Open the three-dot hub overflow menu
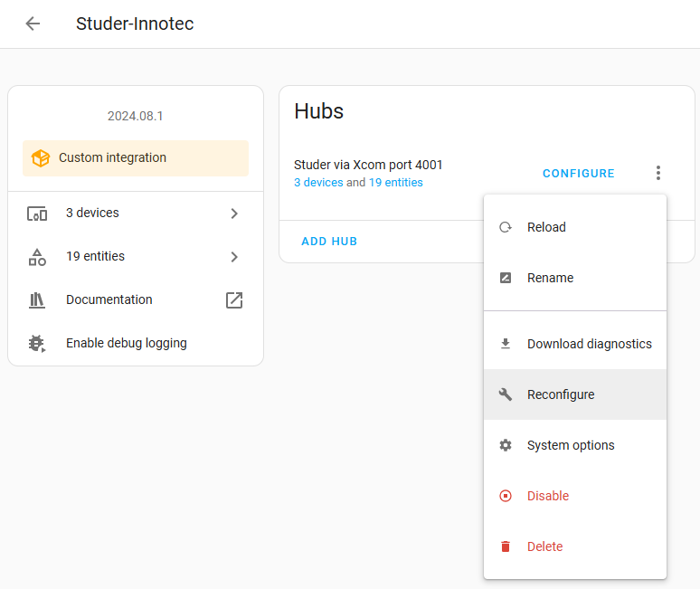Image resolution: width=700 pixels, height=589 pixels. coord(658,173)
